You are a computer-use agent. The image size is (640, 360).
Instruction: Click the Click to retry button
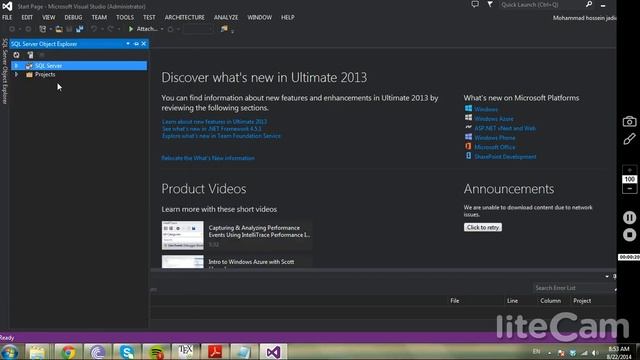point(483,227)
